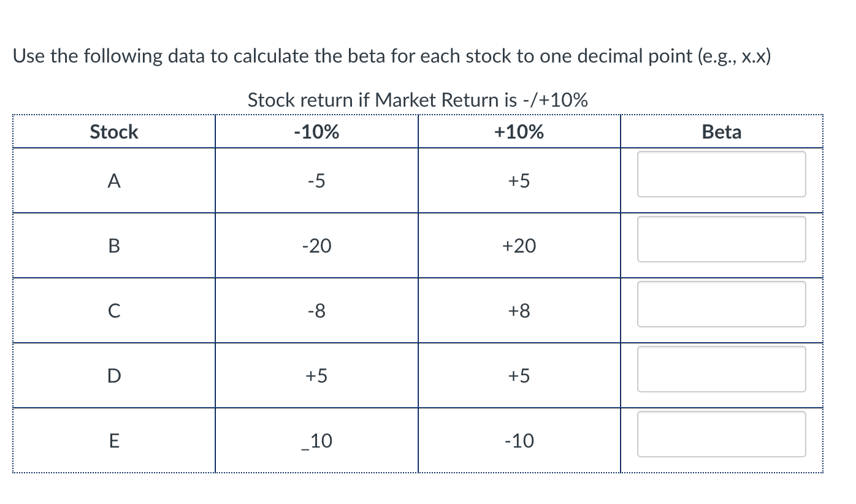This screenshot has width=856, height=504.
Task: Click the Stock A row label
Action: [114, 180]
